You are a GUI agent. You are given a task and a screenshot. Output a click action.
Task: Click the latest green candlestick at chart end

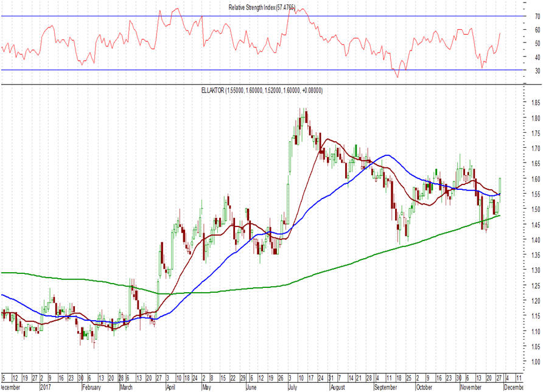tap(500, 186)
